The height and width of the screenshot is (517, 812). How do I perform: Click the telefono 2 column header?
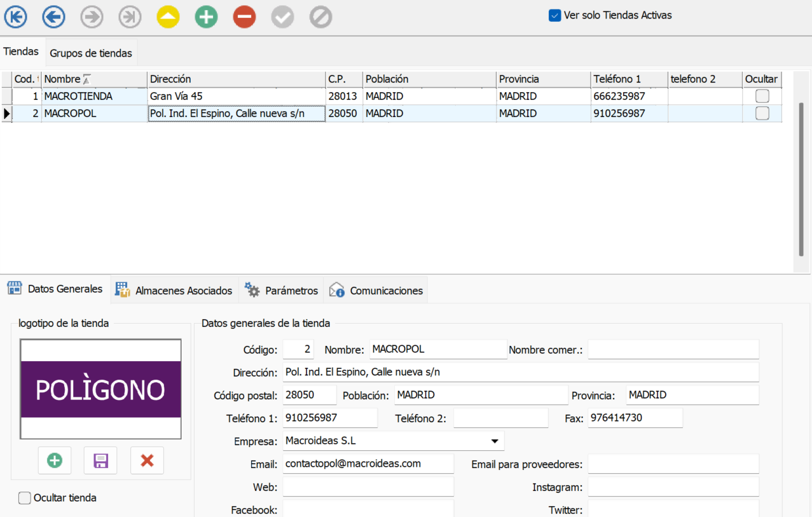[705, 79]
